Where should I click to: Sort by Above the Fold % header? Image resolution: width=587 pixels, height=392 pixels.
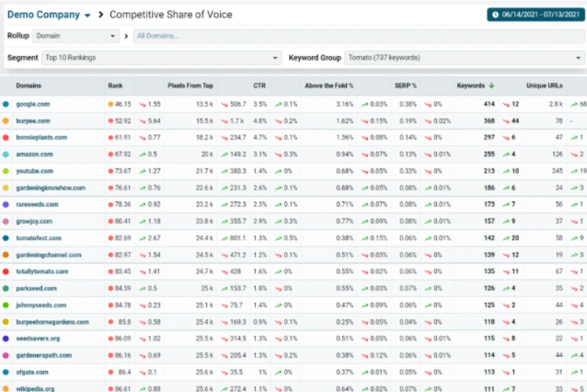pyautogui.click(x=328, y=86)
